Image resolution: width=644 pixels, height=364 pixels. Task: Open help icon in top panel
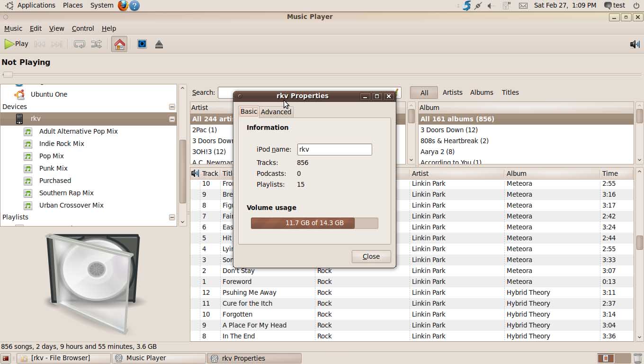click(134, 6)
